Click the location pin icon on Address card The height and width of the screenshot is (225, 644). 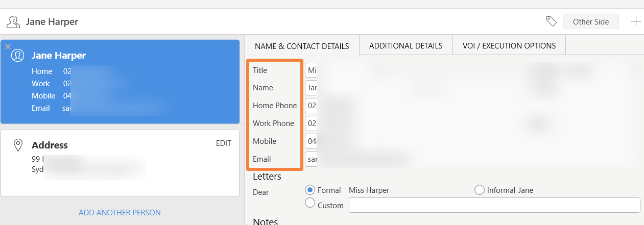[x=18, y=145]
